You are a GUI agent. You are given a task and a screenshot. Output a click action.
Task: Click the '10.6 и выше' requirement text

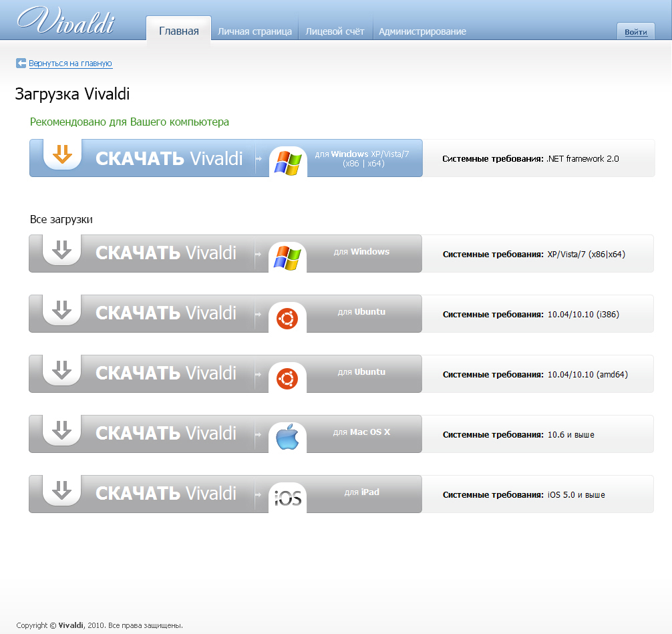pos(571,434)
